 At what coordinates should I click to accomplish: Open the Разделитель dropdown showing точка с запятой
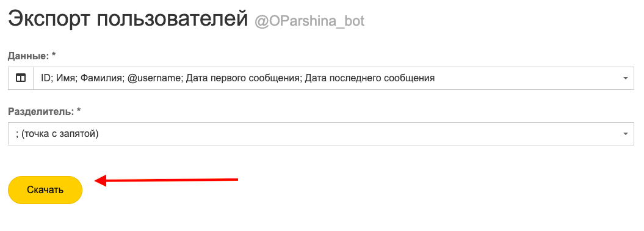click(321, 134)
